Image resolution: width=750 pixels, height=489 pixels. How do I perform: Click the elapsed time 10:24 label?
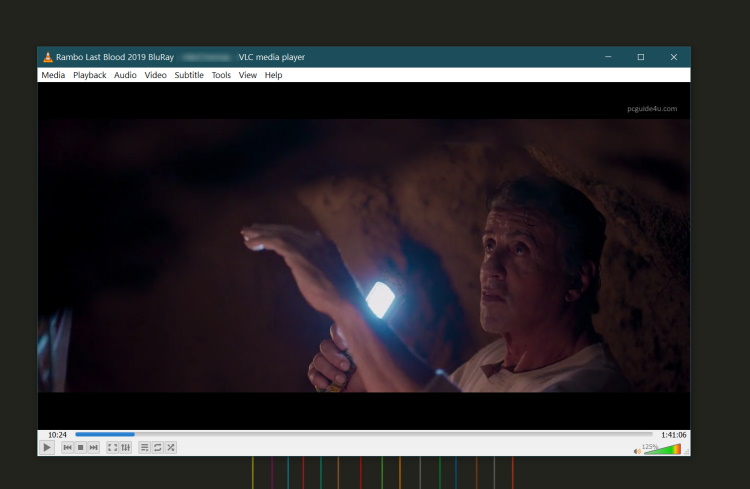[57, 434]
